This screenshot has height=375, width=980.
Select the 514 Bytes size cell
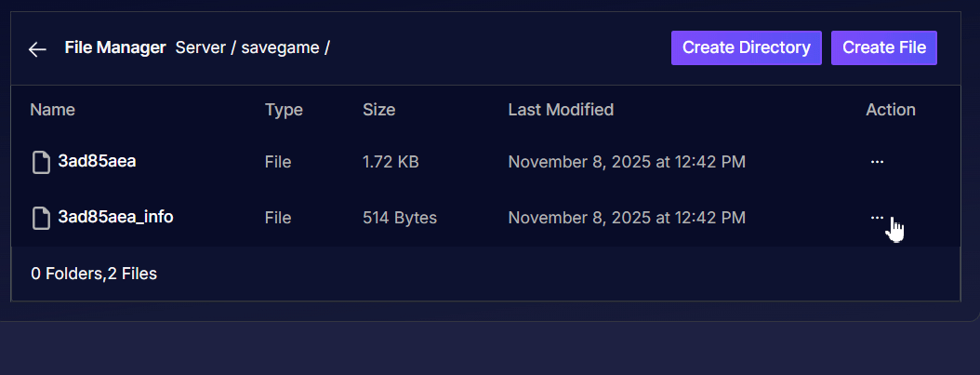tap(400, 218)
